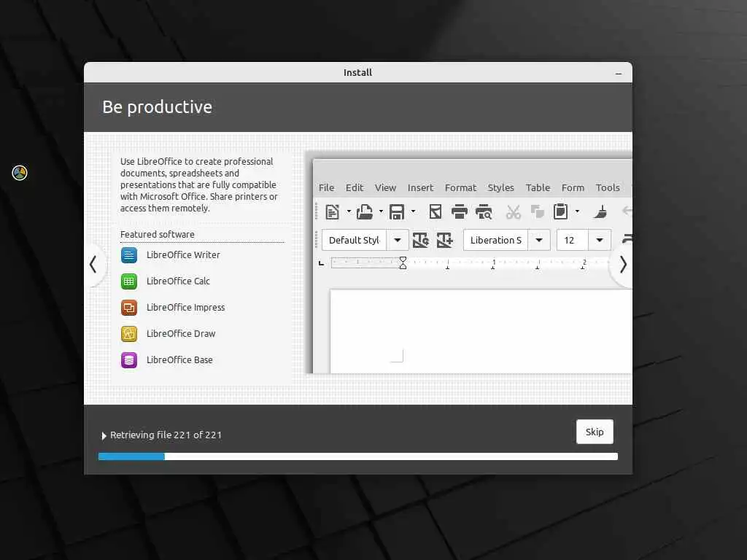The width and height of the screenshot is (747, 560).
Task: Click the Default Style paragraph style field
Action: (354, 240)
